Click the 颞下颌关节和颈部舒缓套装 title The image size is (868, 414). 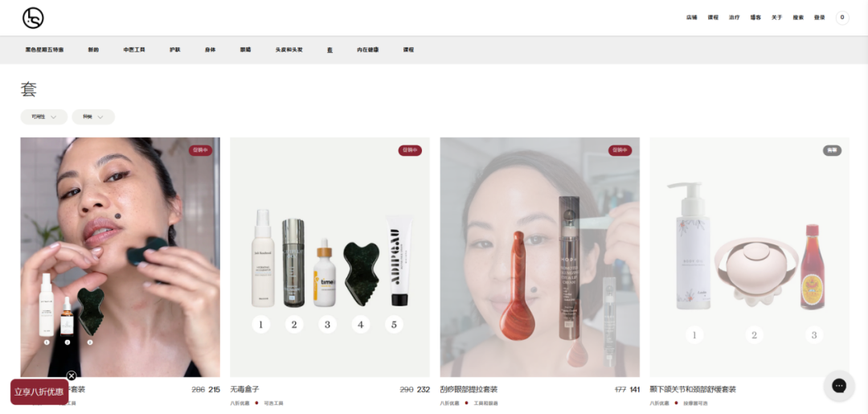pyautogui.click(x=693, y=390)
